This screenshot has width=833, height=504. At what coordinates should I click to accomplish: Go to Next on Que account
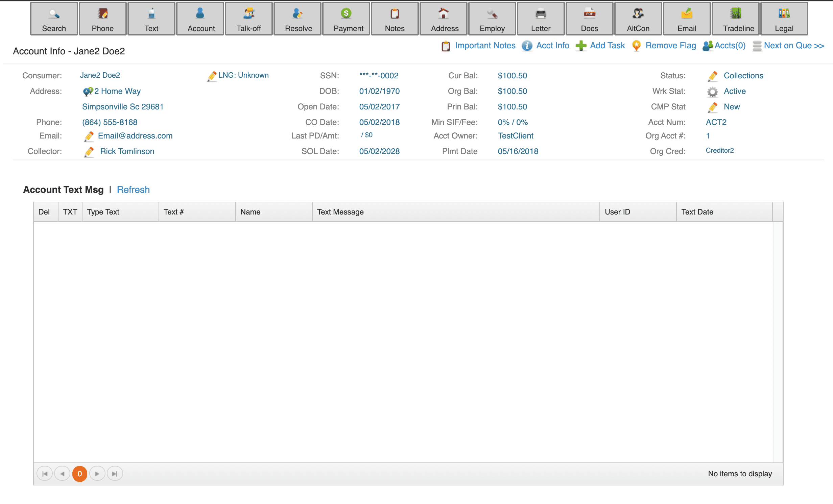pos(794,46)
